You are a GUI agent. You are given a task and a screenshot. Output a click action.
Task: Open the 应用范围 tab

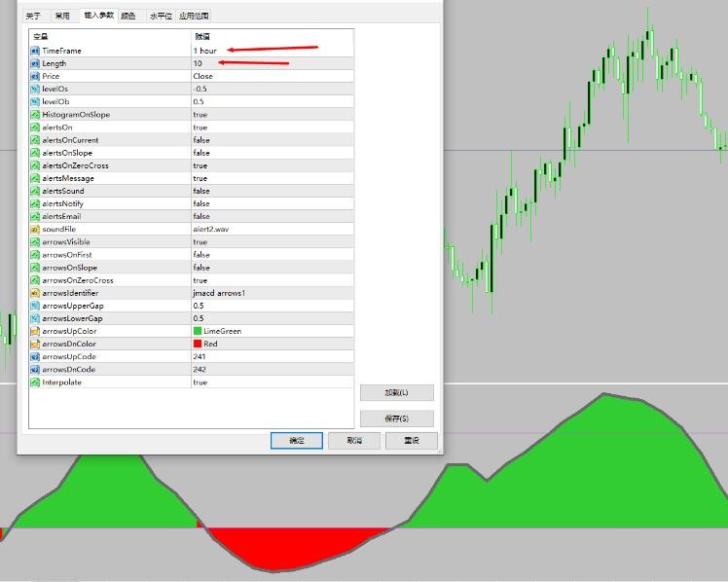(194, 17)
